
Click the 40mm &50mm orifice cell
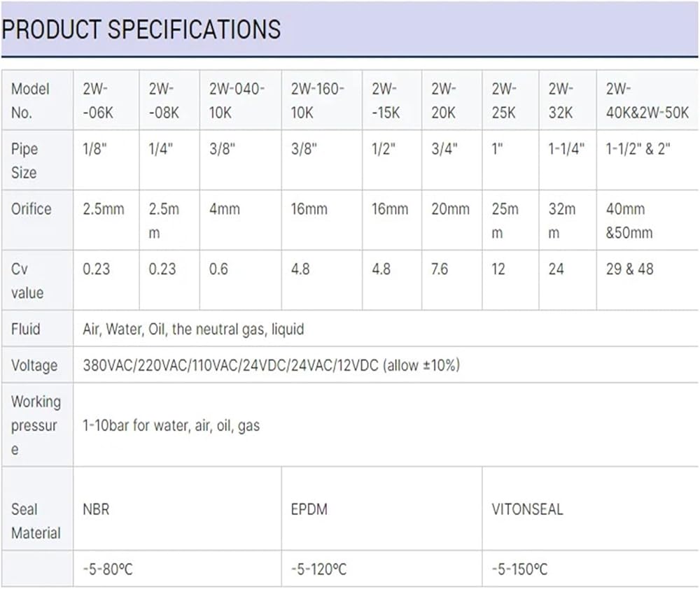coord(647,220)
